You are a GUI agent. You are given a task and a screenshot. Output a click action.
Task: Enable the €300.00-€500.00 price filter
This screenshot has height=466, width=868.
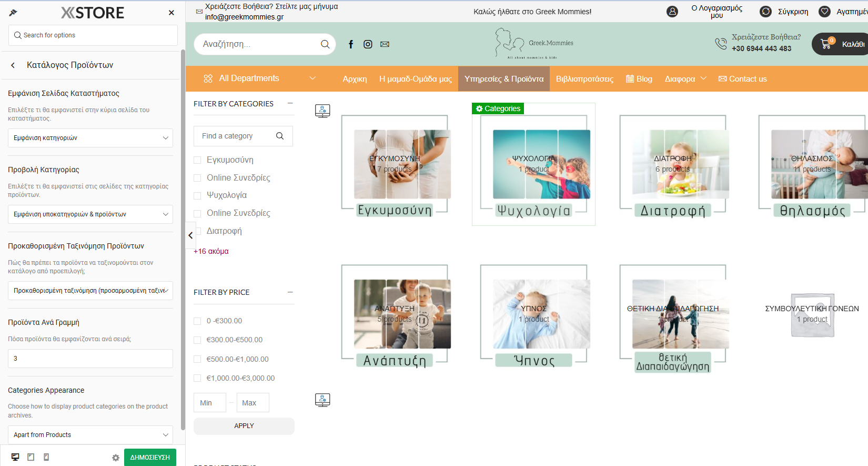198,340
